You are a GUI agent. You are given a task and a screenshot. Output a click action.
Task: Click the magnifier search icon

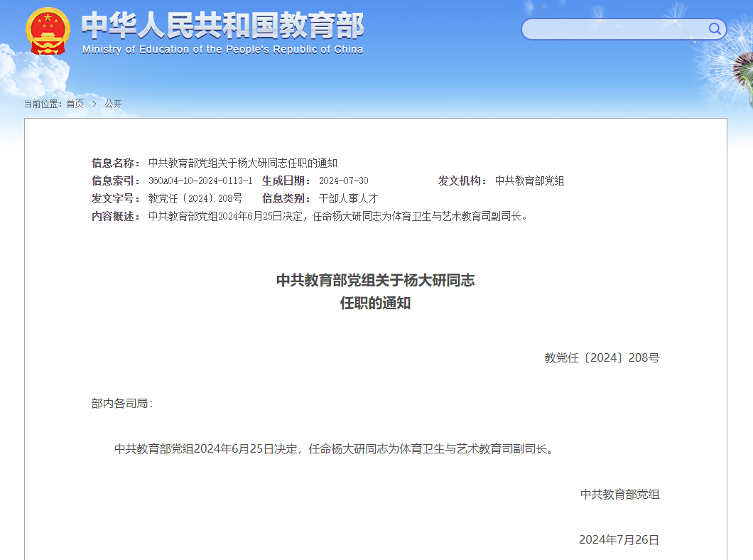pos(715,29)
